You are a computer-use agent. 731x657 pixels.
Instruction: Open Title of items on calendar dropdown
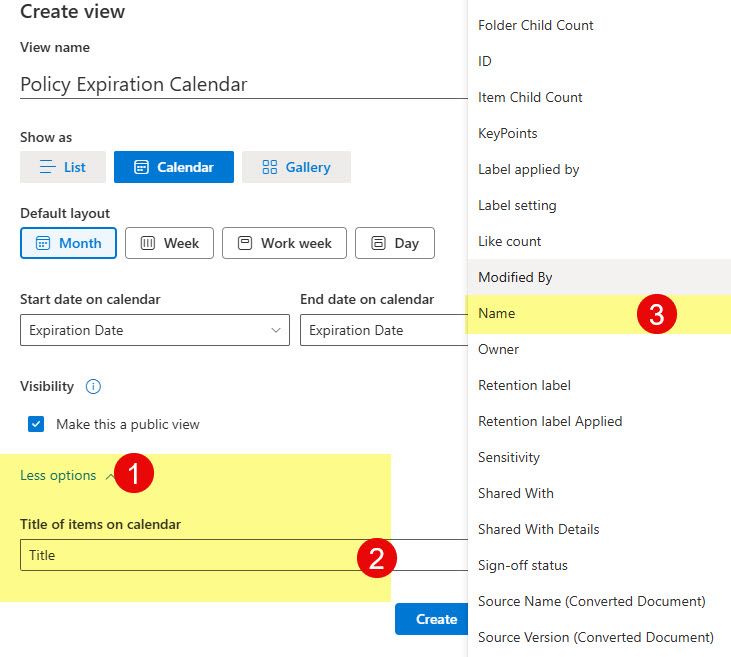[244, 555]
